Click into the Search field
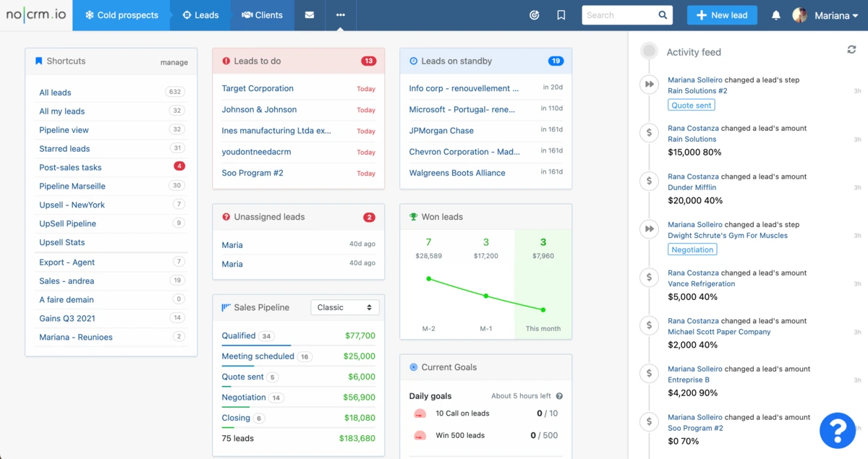Image resolution: width=868 pixels, height=459 pixels. pos(618,15)
